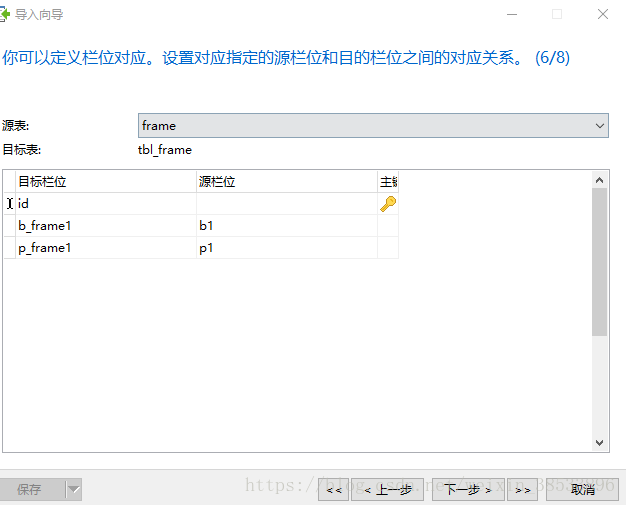Click the primary key cell of b_frame1 row
This screenshot has height=505, width=626.
(x=388, y=226)
